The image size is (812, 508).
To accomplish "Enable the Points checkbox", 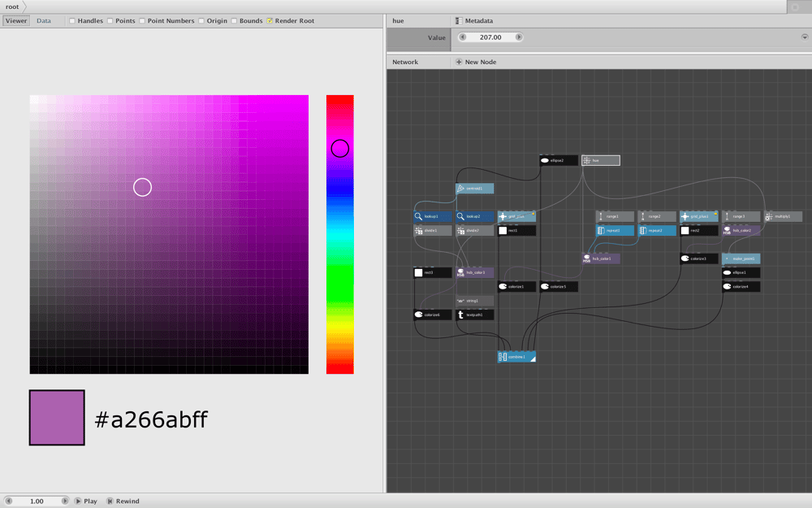I will (110, 21).
